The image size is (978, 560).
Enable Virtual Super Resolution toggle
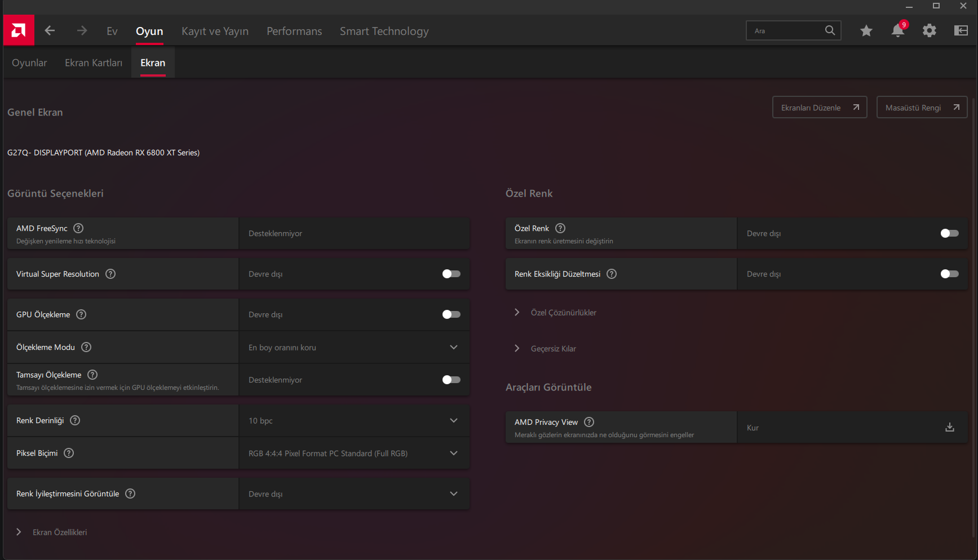click(452, 274)
